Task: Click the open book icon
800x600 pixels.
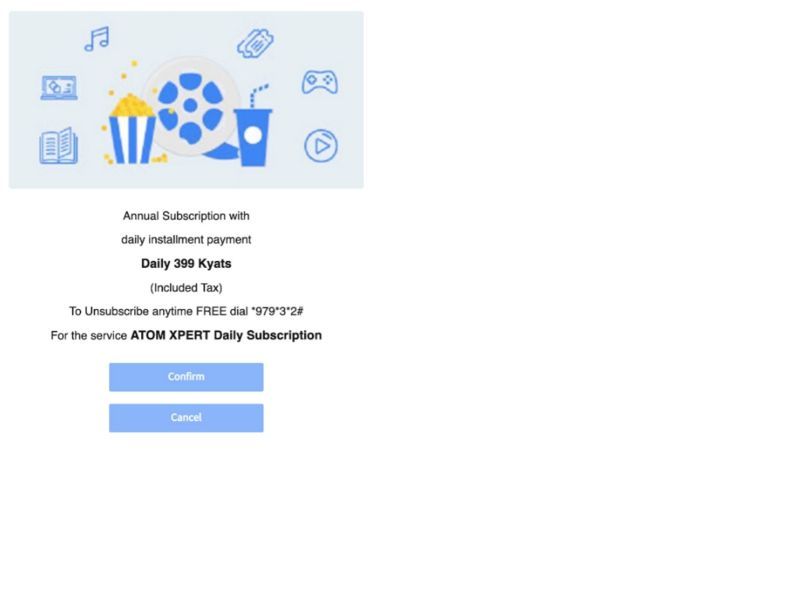Action: [59, 146]
